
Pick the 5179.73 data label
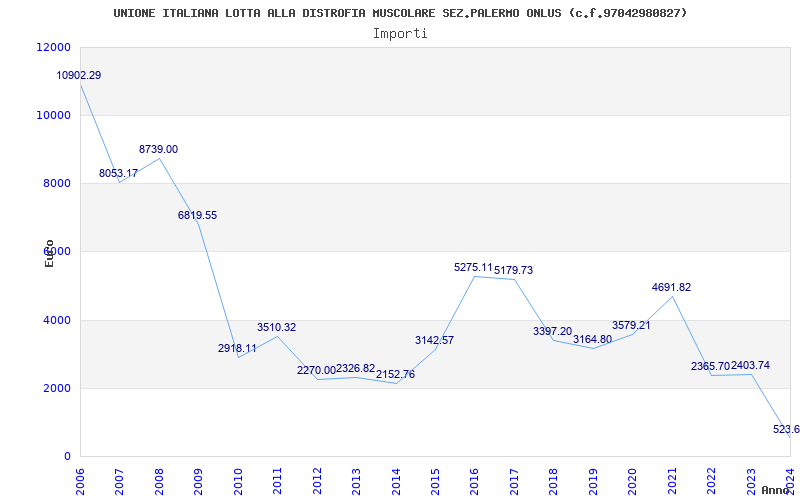(x=513, y=270)
